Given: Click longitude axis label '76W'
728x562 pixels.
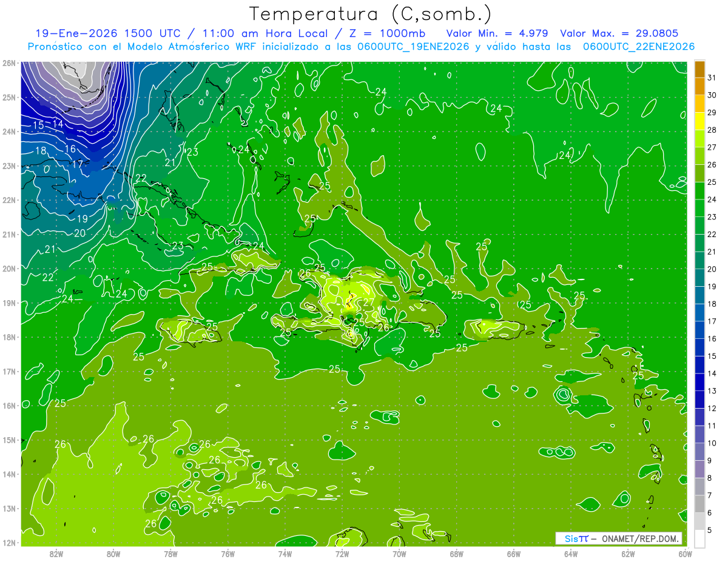Looking at the screenshot, I should pos(227,554).
